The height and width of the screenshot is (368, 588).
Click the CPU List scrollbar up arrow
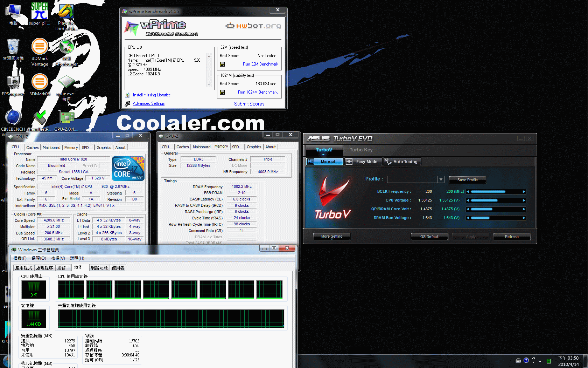(209, 56)
